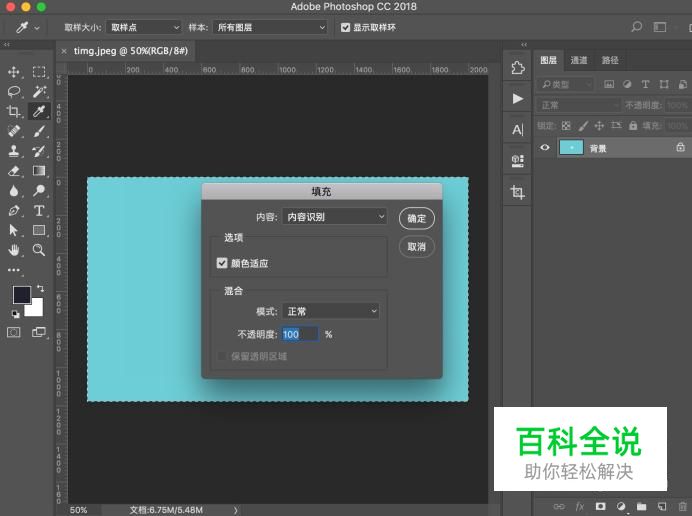Open the Actions play panel icon

point(518,98)
